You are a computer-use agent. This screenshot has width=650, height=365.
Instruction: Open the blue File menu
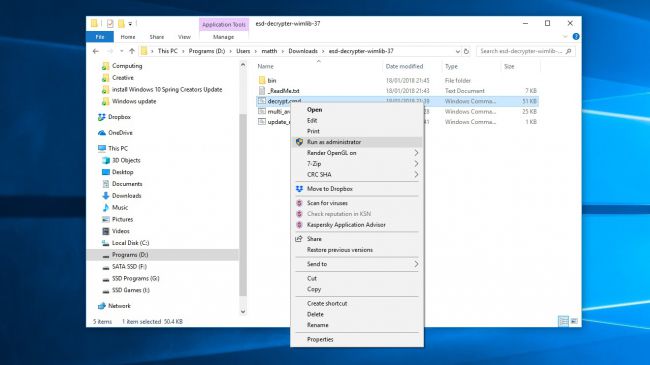100,37
